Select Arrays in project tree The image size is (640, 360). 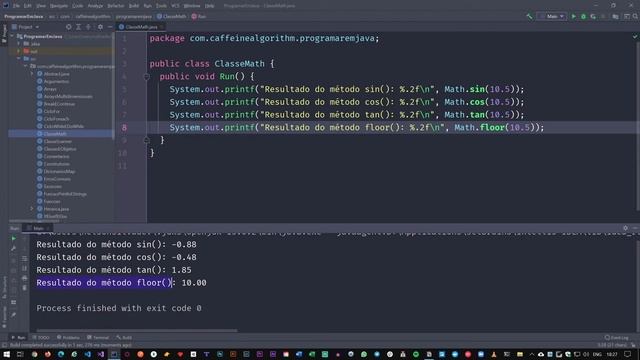[x=50, y=89]
